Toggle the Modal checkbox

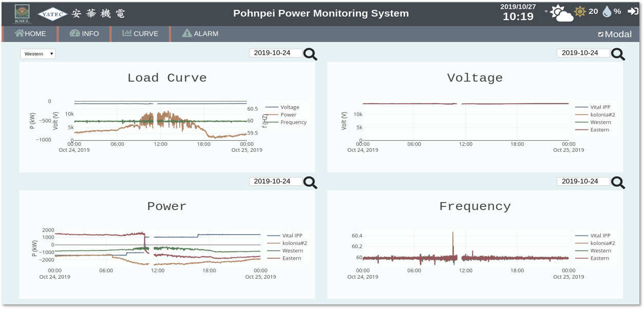[x=601, y=34]
